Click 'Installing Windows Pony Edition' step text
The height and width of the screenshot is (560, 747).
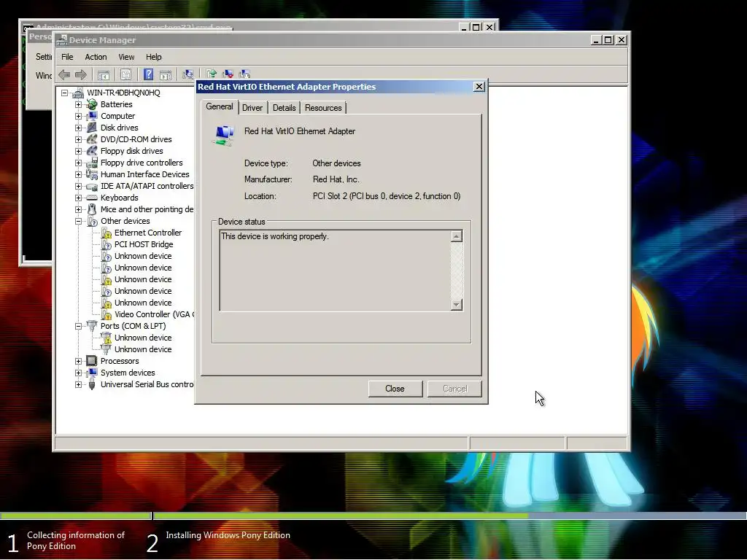(228, 535)
